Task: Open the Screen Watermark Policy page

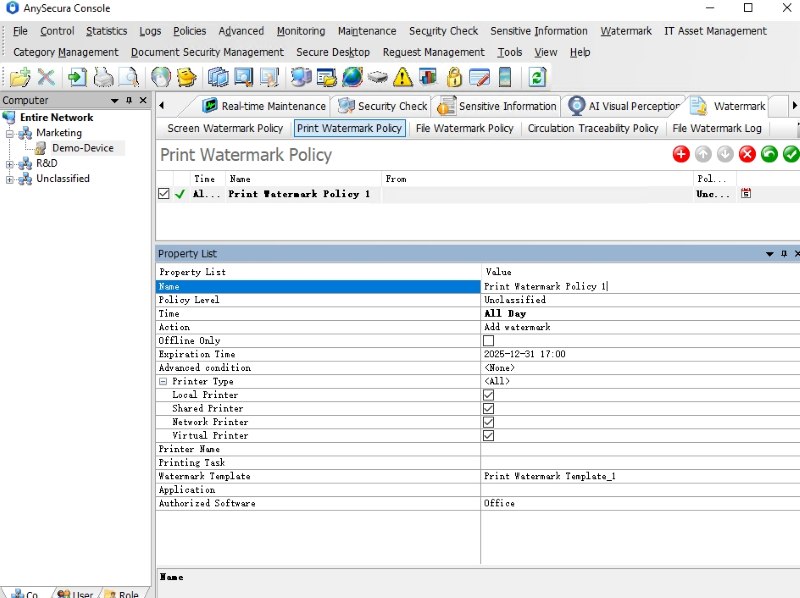Action: 225,128
